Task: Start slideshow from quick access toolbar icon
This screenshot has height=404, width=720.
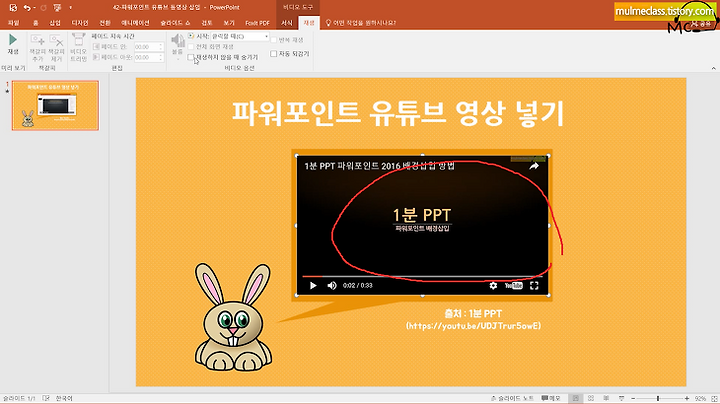Action: [57, 7]
